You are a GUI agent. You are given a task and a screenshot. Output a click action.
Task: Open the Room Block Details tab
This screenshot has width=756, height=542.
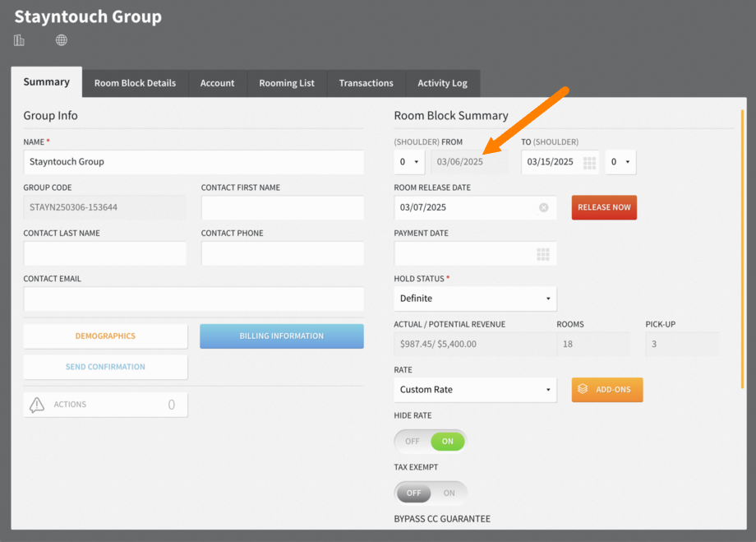coord(135,83)
